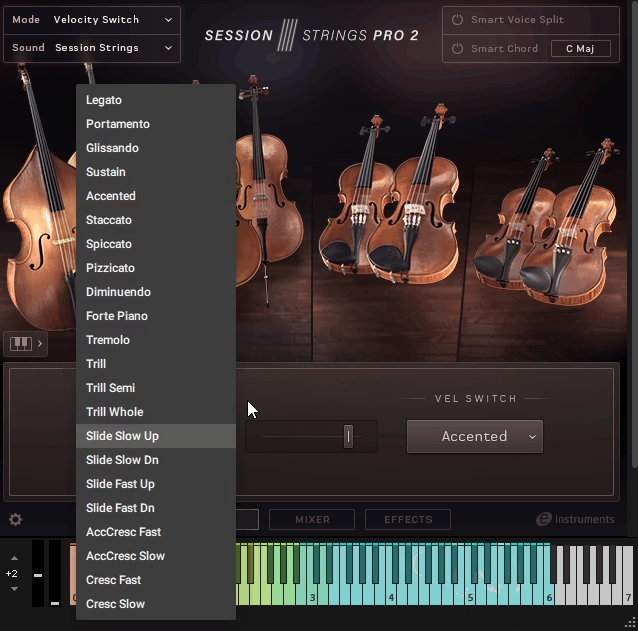Toggle Smart Chord power button
Image resolution: width=638 pixels, height=631 pixels.
(x=457, y=48)
